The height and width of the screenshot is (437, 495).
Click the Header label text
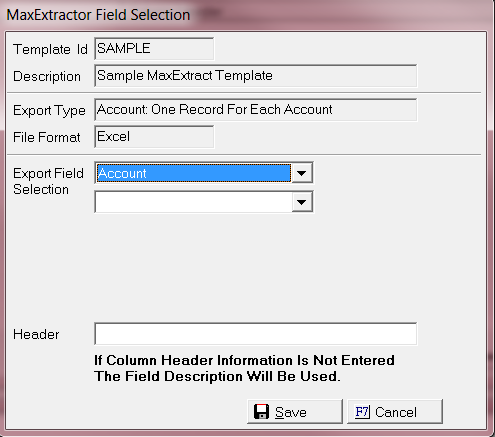point(36,334)
